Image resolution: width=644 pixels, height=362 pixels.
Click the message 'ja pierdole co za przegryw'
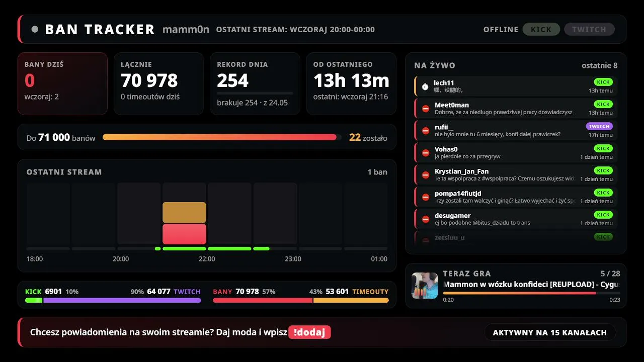point(467,156)
